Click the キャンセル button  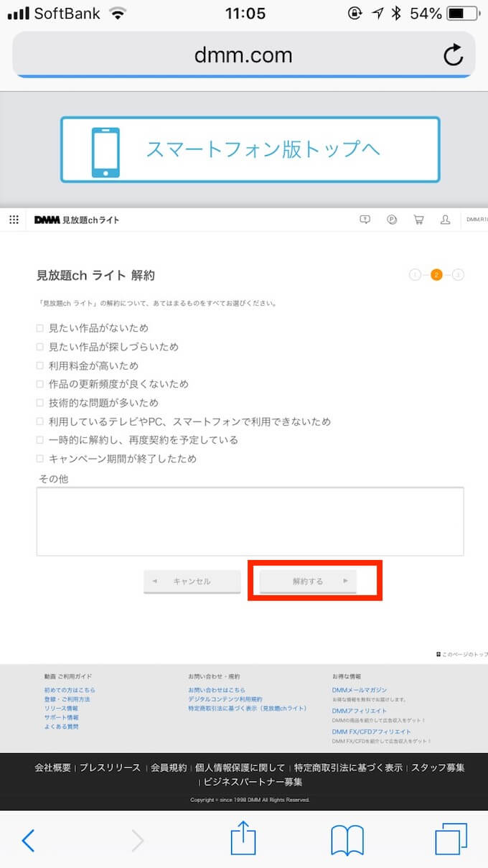point(192,582)
